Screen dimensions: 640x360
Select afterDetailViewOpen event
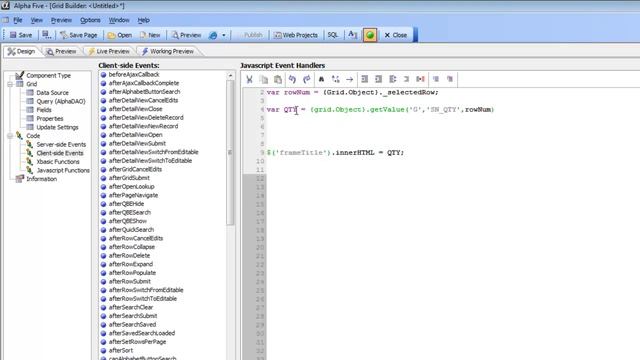[136, 135]
